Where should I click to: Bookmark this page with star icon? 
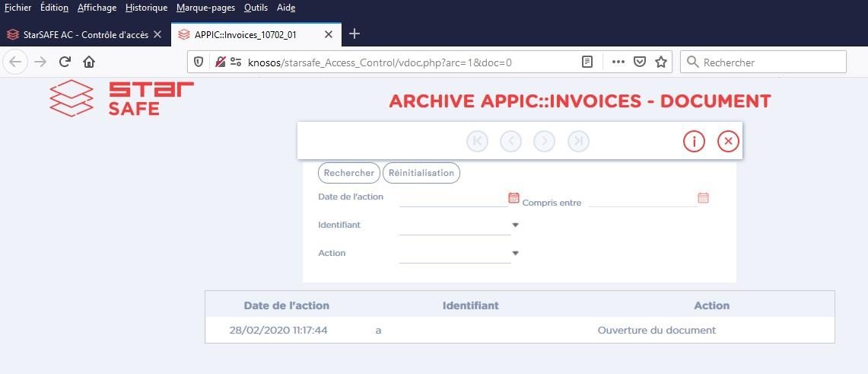pyautogui.click(x=660, y=62)
